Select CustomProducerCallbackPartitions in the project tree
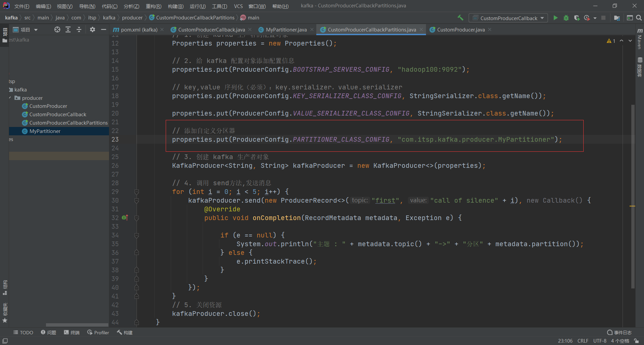This screenshot has height=345, width=644. coord(68,123)
